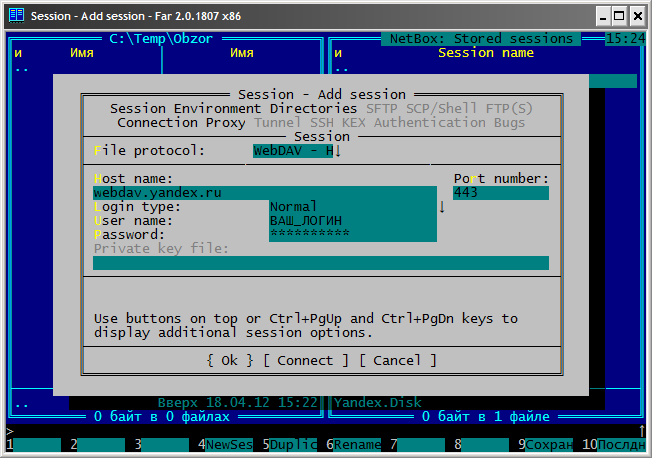Click the Host name input field
This screenshot has width=652, height=458.
pos(264,193)
